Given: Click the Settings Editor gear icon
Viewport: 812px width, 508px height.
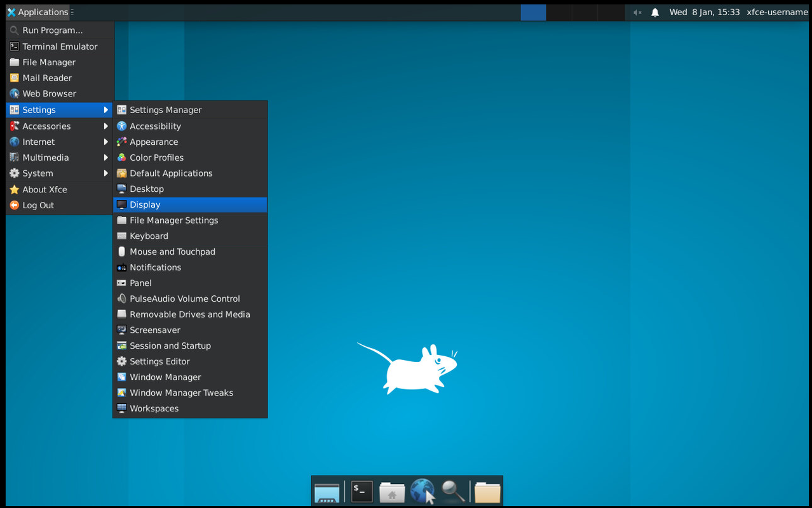Looking at the screenshot, I should 122,361.
